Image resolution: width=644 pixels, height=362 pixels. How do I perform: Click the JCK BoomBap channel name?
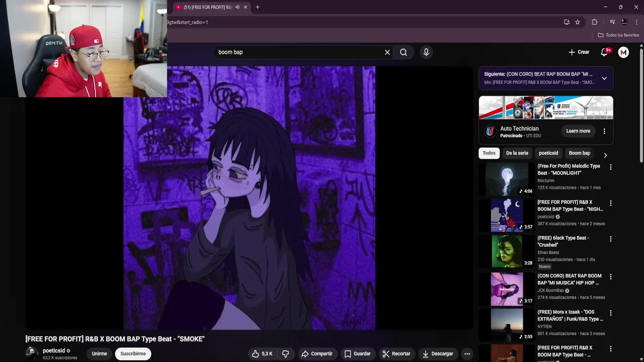pos(550,291)
